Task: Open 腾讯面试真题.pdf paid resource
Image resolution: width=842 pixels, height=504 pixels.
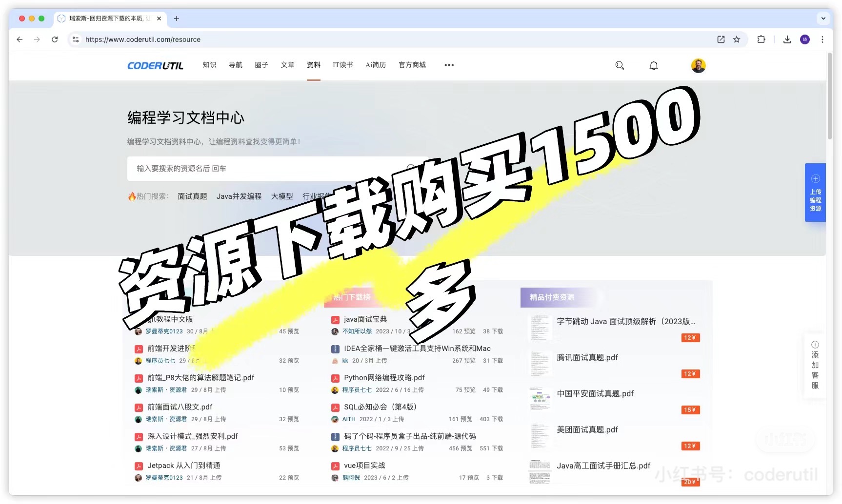Action: (587, 358)
